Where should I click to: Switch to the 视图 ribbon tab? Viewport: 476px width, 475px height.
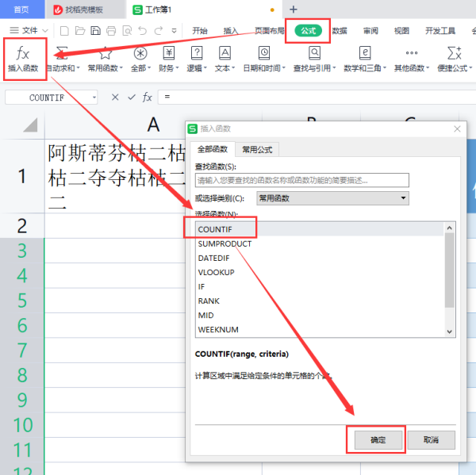[401, 31]
